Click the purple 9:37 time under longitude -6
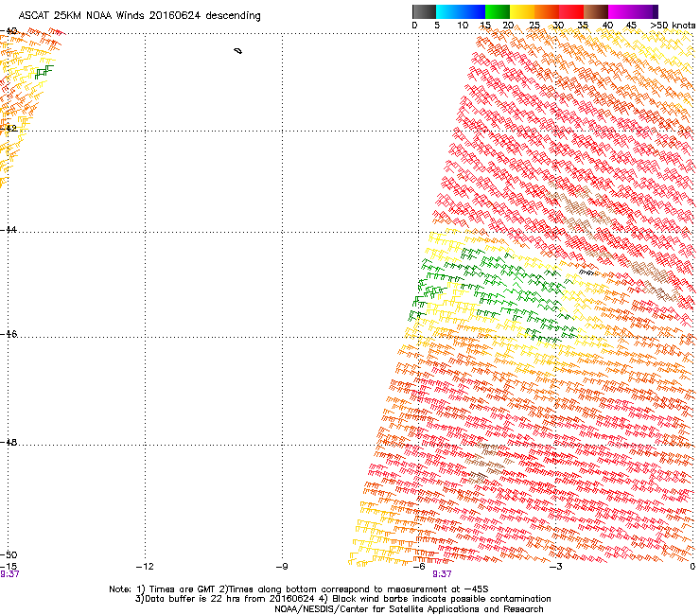This screenshot has width=700, height=615. (442, 574)
